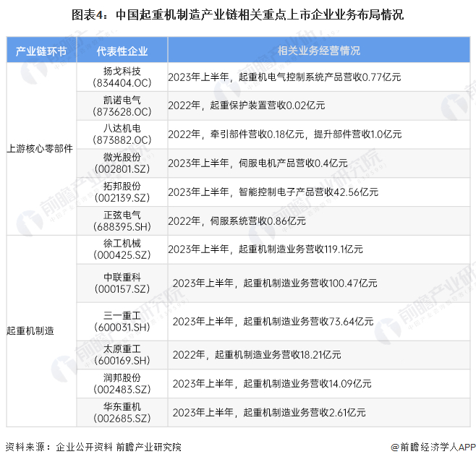Viewport: 476px width, 462px height.
Task: Click the 起重机制造 category cell
Action: coord(41,330)
